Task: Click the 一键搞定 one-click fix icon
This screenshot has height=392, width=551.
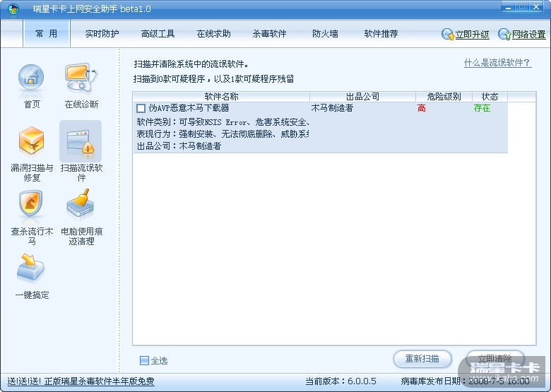Action: (31, 268)
